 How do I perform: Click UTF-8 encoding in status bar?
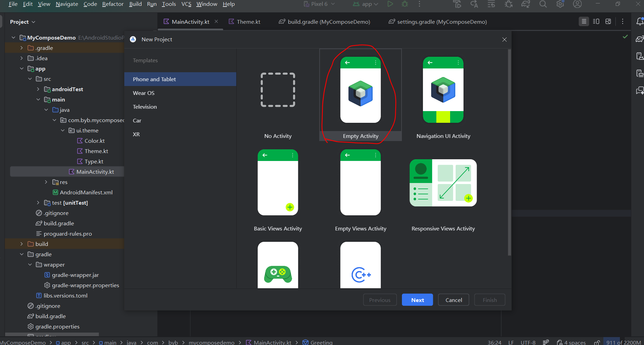point(528,342)
